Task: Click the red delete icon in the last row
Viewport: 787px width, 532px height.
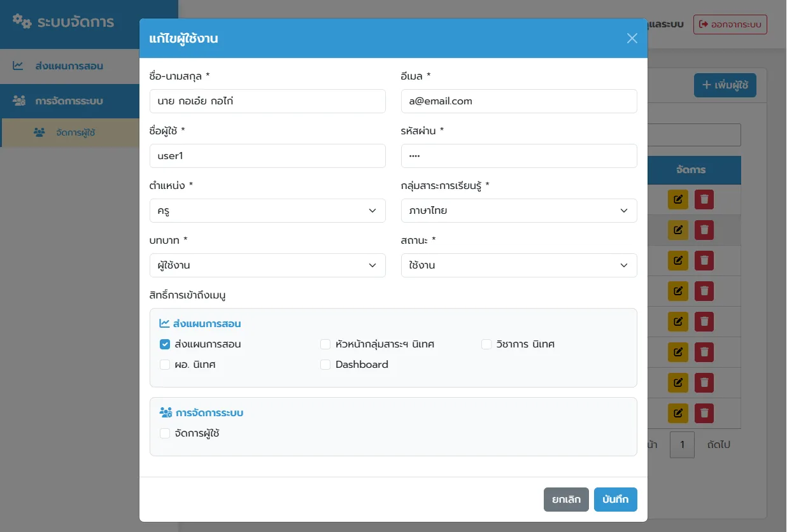Action: [x=704, y=413]
